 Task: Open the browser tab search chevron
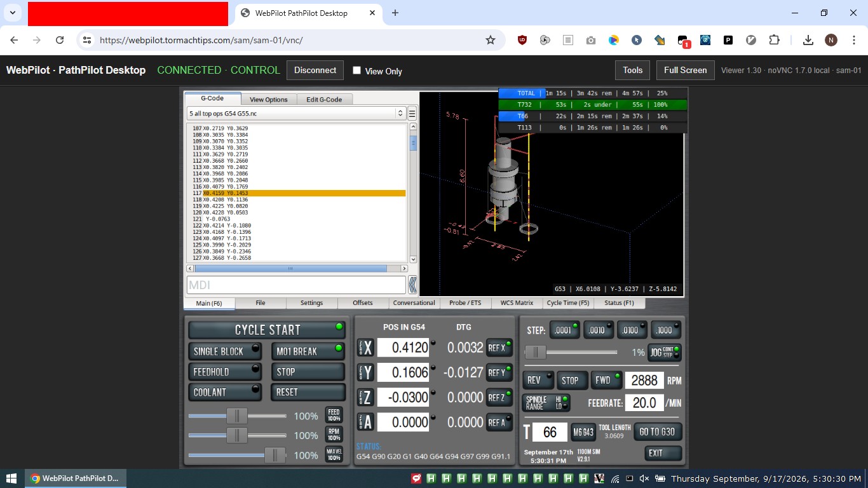[13, 13]
